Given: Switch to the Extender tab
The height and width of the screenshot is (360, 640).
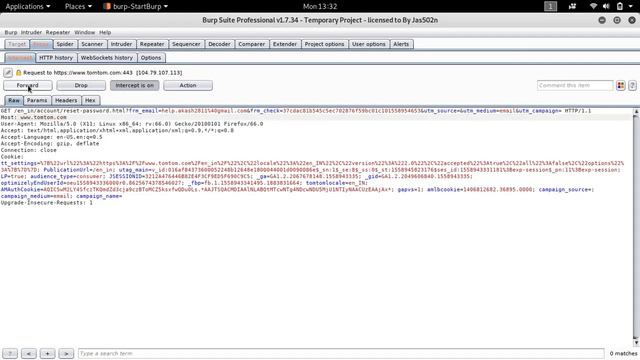Looking at the screenshot, I should pos(285,44).
